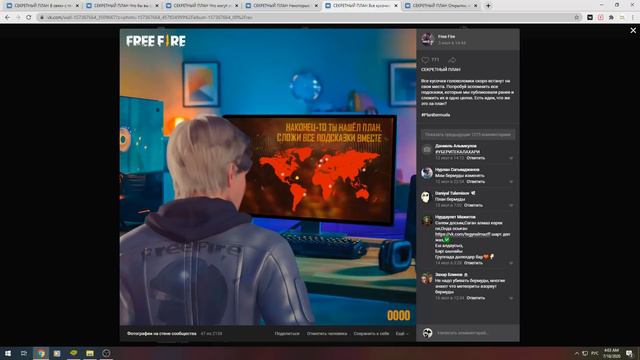The image size is (640, 360).
Task: Open the taskbar clock and date
Action: pyautogui.click(x=611, y=353)
